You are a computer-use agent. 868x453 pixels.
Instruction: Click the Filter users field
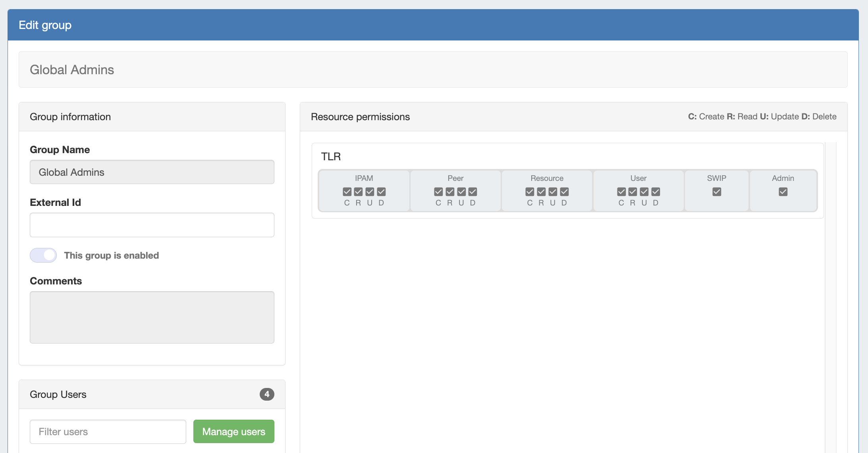click(108, 432)
